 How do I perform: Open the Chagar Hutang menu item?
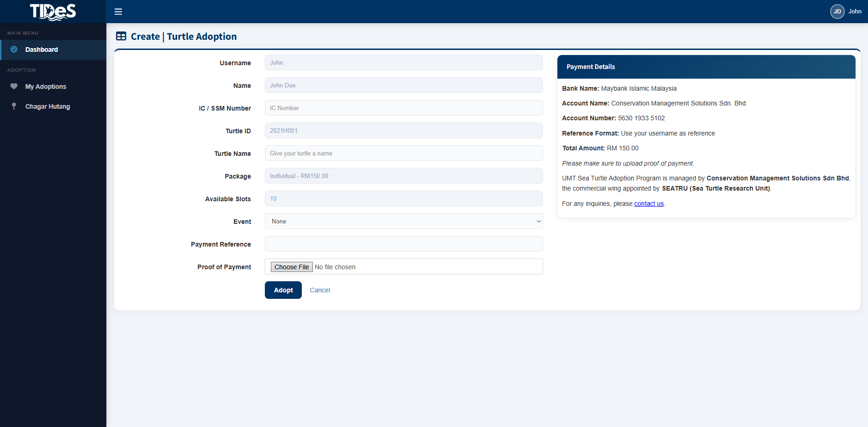[53, 106]
